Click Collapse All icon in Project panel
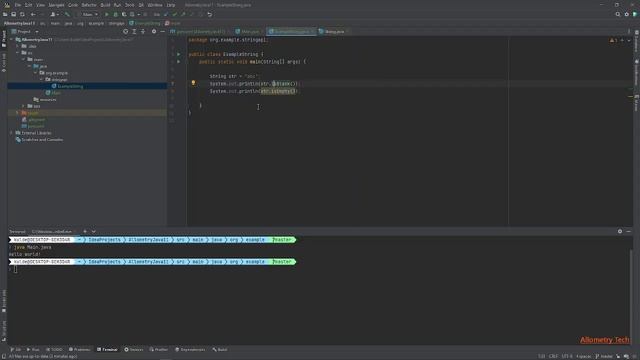Image resolution: width=640 pixels, height=360 pixels. tap(143, 31)
